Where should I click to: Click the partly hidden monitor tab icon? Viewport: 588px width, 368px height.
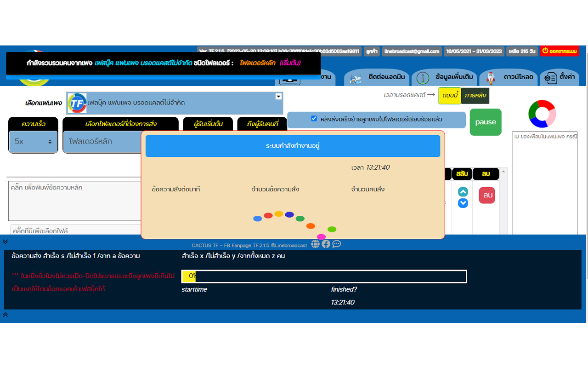(289, 80)
